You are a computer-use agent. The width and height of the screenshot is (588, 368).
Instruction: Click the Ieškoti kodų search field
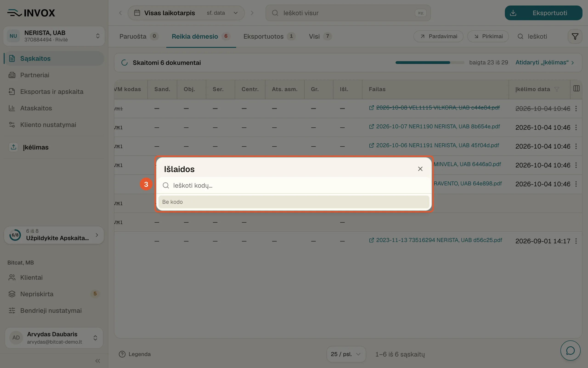(294, 185)
